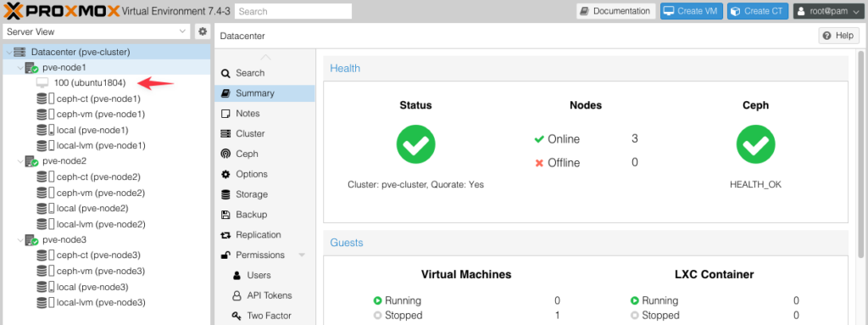Click the Options gear icon
The width and height of the screenshot is (868, 325).
[x=225, y=174]
